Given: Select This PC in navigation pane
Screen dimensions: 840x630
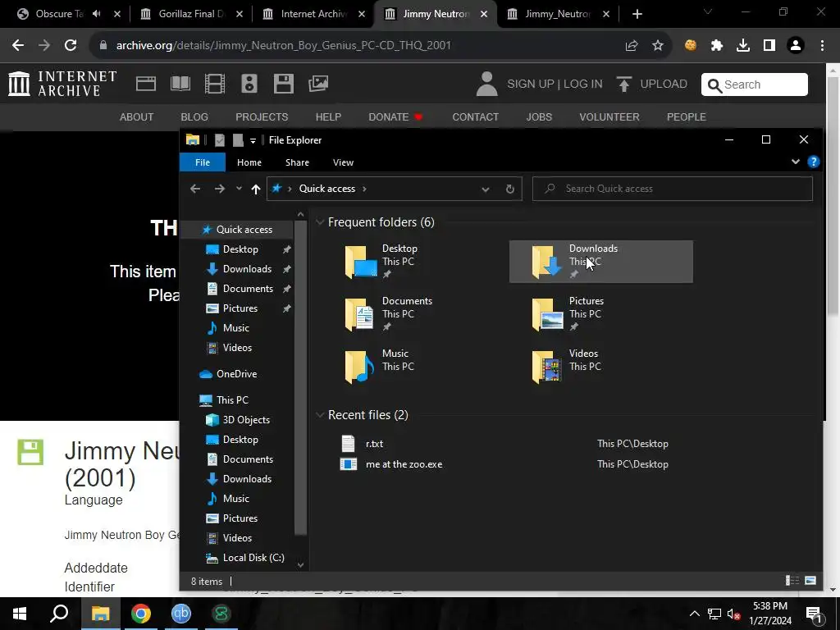Looking at the screenshot, I should (x=232, y=400).
